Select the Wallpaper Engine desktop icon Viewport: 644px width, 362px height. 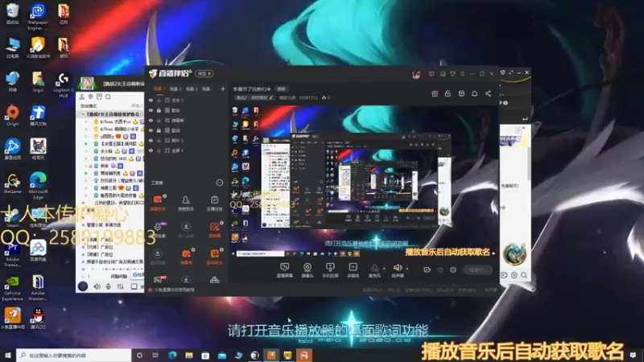[x=38, y=17]
